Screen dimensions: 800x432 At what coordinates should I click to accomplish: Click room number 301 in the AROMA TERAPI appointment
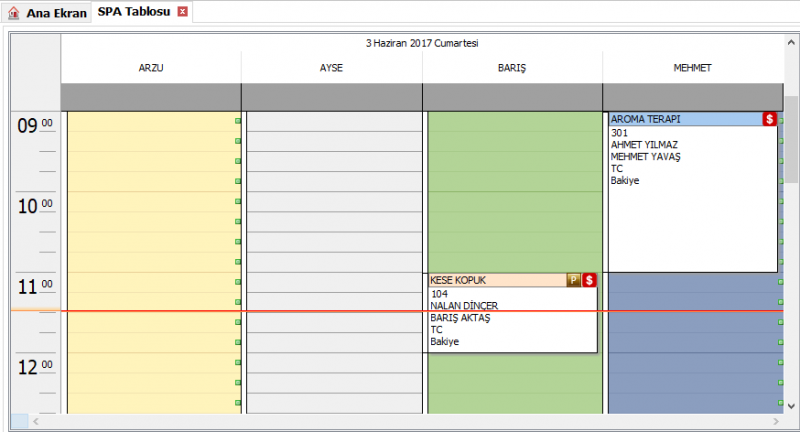click(619, 133)
